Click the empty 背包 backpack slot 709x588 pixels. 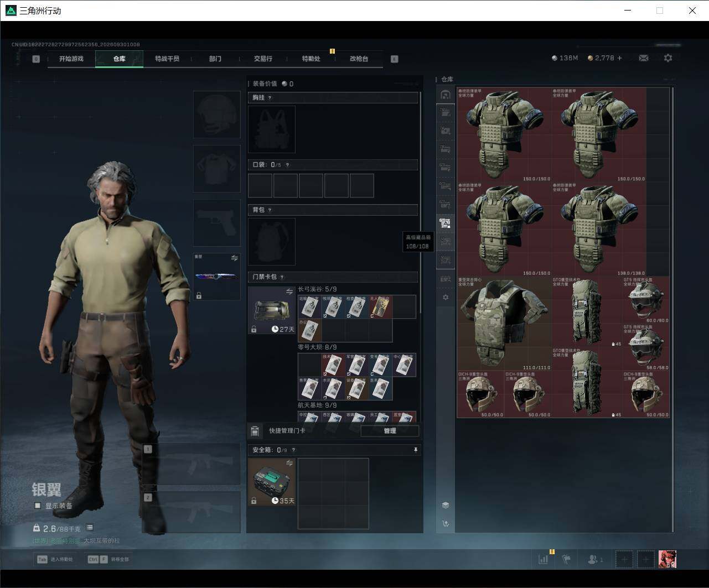[272, 241]
